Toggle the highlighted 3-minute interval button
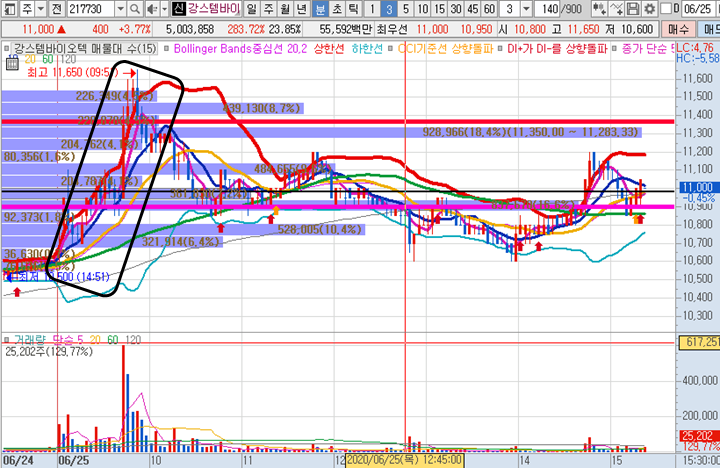 pyautogui.click(x=389, y=9)
